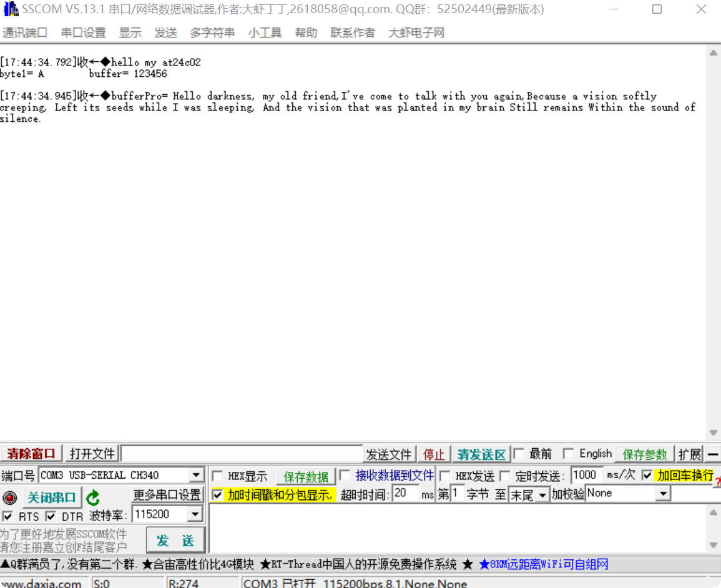Click the COM3 已打开 status text

tap(355, 584)
